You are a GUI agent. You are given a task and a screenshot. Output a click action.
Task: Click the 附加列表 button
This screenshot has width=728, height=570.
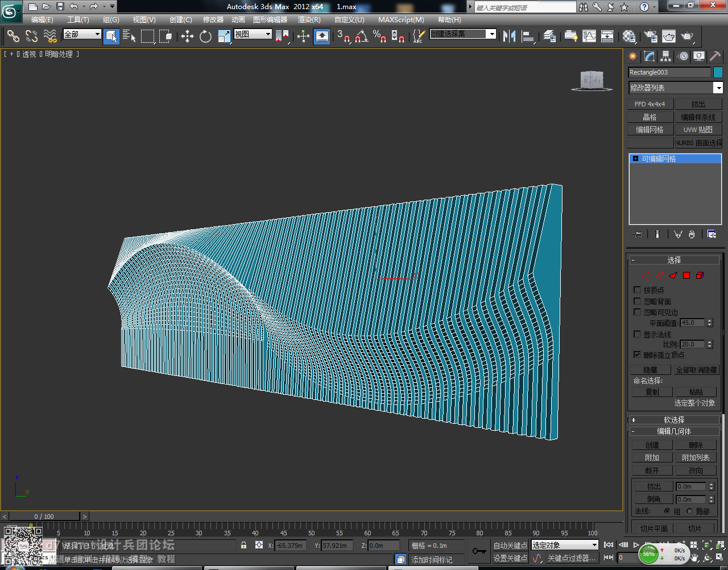click(x=696, y=457)
